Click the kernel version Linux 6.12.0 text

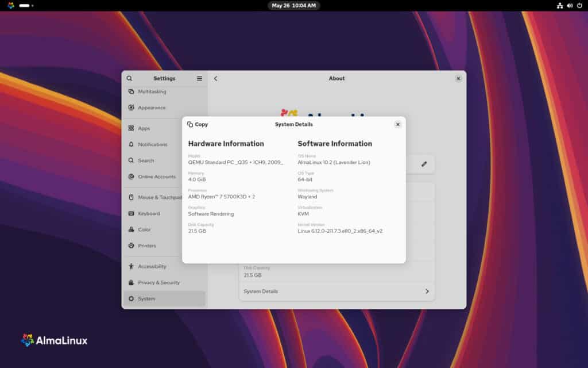[340, 231]
